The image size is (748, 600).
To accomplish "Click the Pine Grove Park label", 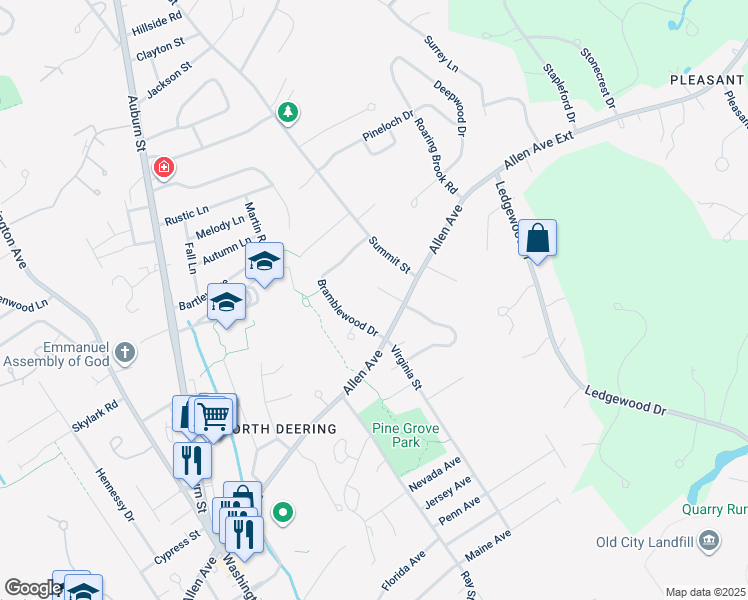I will [x=405, y=435].
